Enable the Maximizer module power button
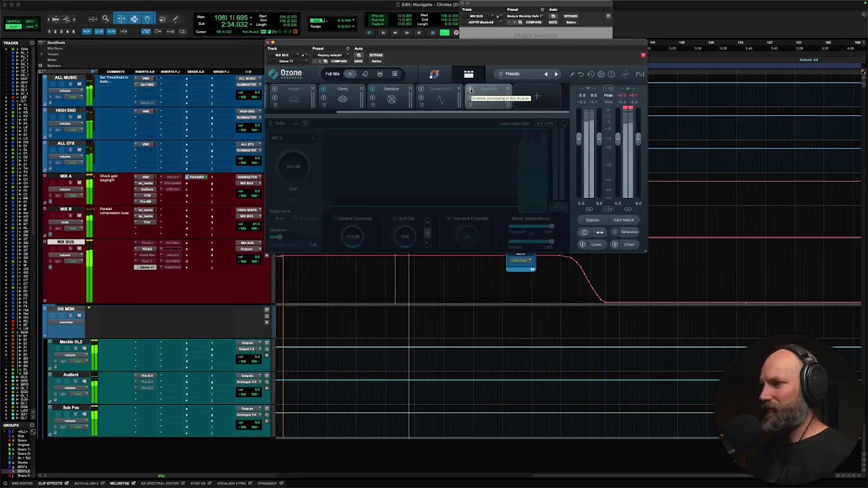The image size is (868, 488). click(x=470, y=89)
